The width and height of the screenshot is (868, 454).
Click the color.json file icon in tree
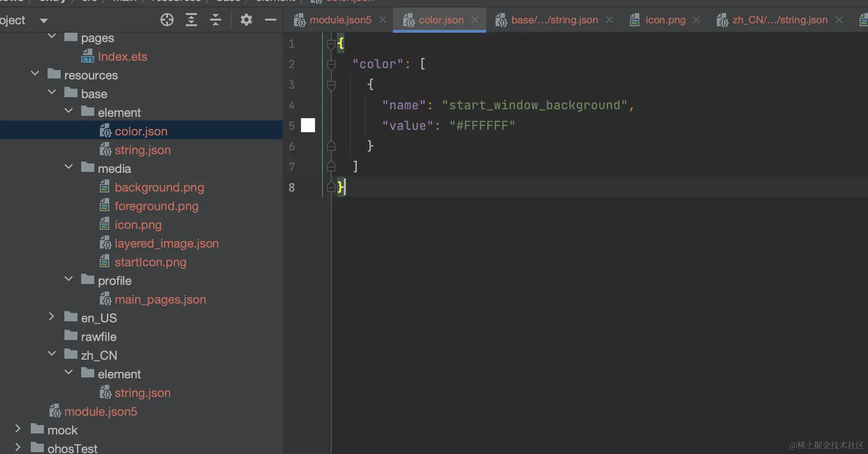point(105,131)
